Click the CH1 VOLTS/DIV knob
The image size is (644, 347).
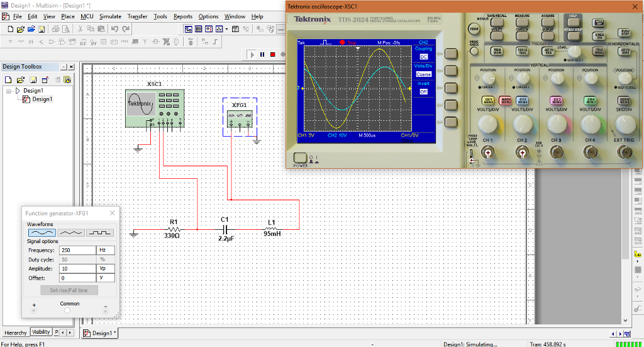487,123
